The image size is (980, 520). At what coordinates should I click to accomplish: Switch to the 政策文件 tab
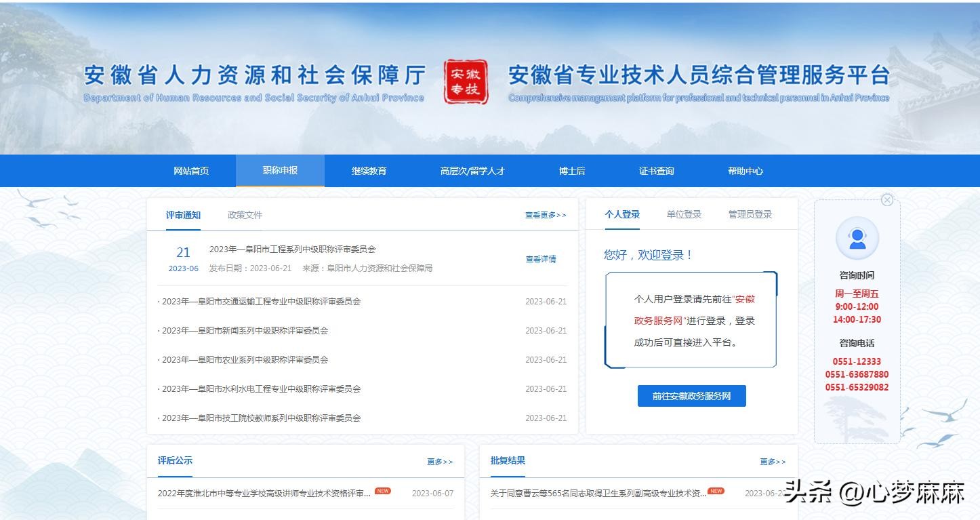[x=244, y=215]
